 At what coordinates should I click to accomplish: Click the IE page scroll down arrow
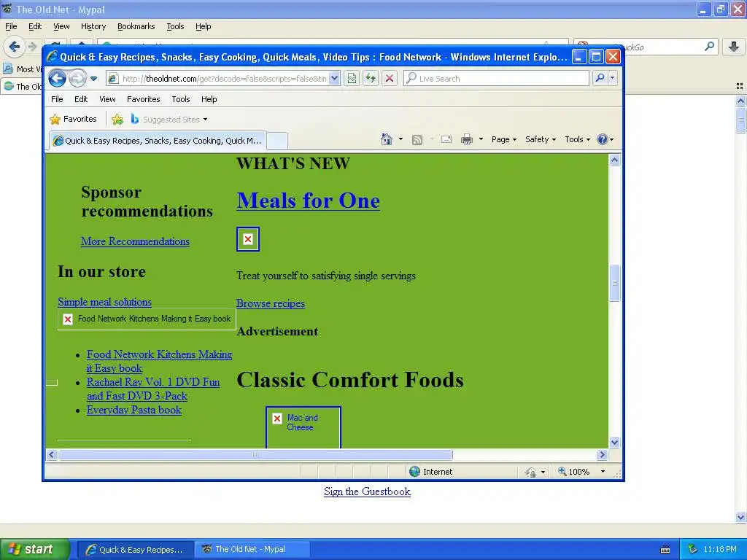click(x=614, y=443)
